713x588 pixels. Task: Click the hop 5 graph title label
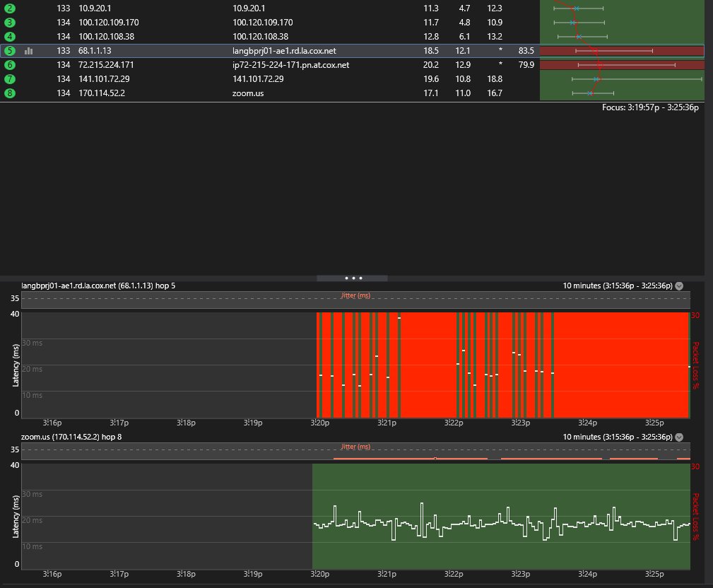pos(98,286)
